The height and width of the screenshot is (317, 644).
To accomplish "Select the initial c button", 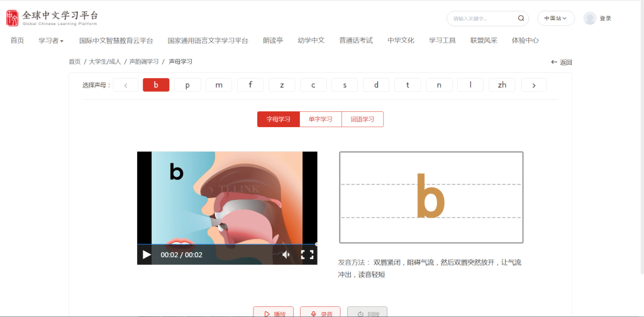I will pos(313,85).
